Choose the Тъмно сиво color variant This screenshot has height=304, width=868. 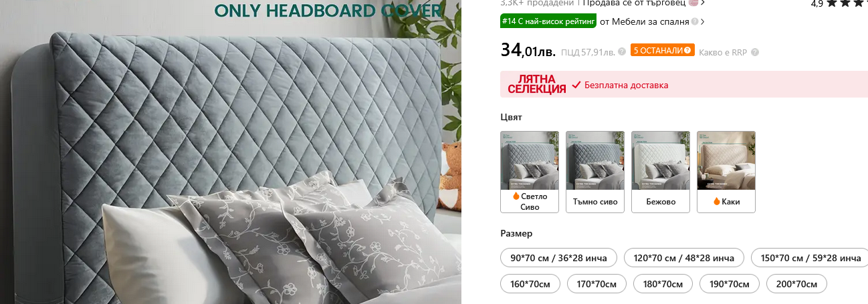(595, 172)
